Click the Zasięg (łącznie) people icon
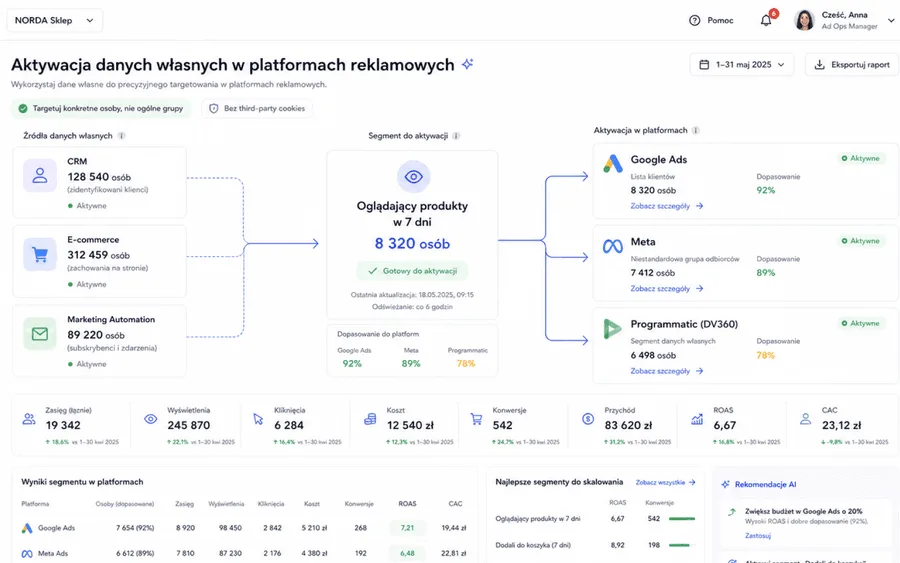This screenshot has width=900, height=563. 29,419
